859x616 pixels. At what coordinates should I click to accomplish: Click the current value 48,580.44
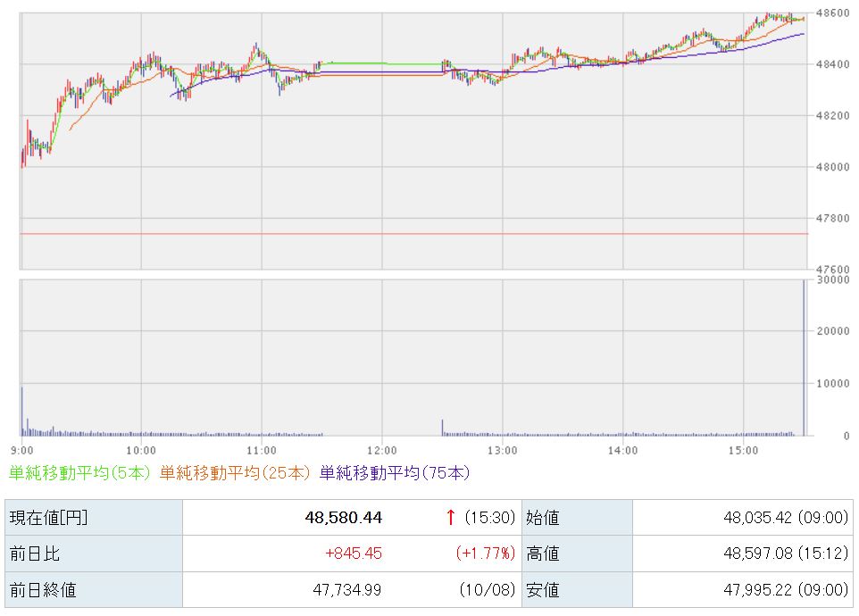(346, 518)
